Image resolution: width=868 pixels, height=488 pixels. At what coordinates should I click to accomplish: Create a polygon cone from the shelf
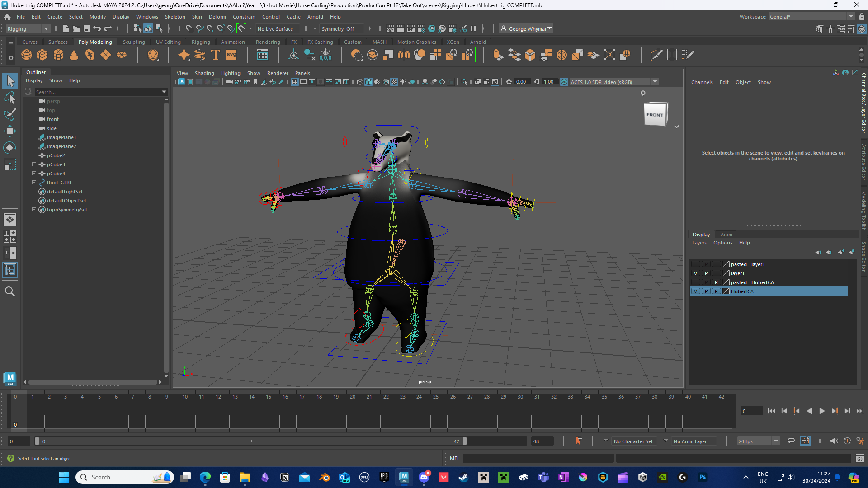click(74, 55)
